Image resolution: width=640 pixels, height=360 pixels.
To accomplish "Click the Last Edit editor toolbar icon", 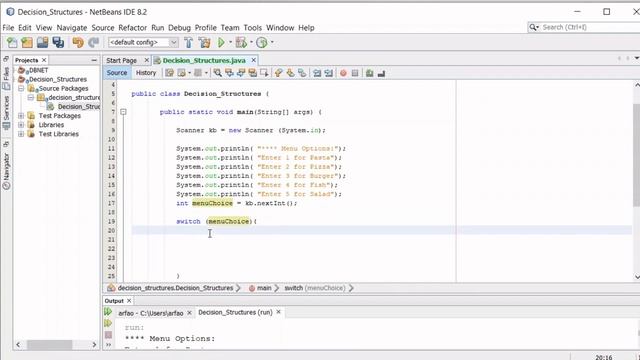I will (x=169, y=73).
